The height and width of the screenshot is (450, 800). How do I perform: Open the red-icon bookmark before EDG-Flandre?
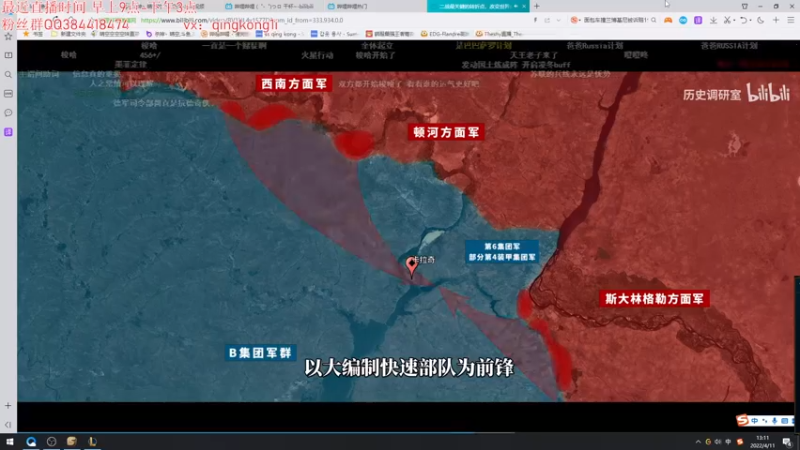390,34
